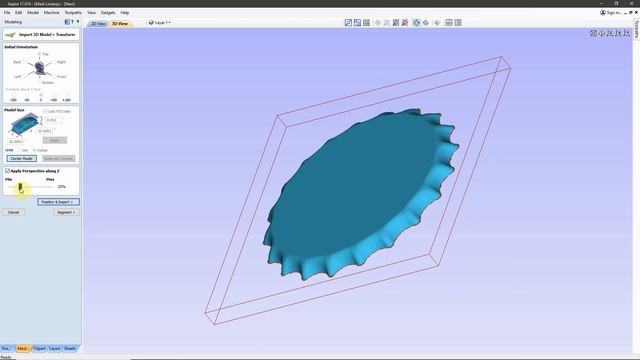
Task: Set Z rotation to 0
Action: [x=41, y=94]
